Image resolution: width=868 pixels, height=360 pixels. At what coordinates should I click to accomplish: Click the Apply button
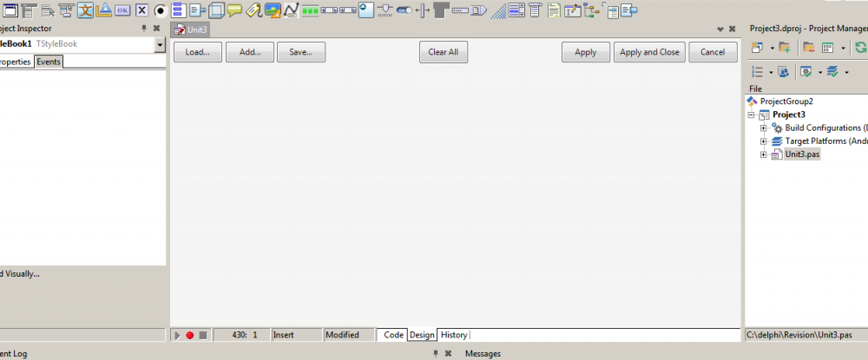click(x=586, y=52)
